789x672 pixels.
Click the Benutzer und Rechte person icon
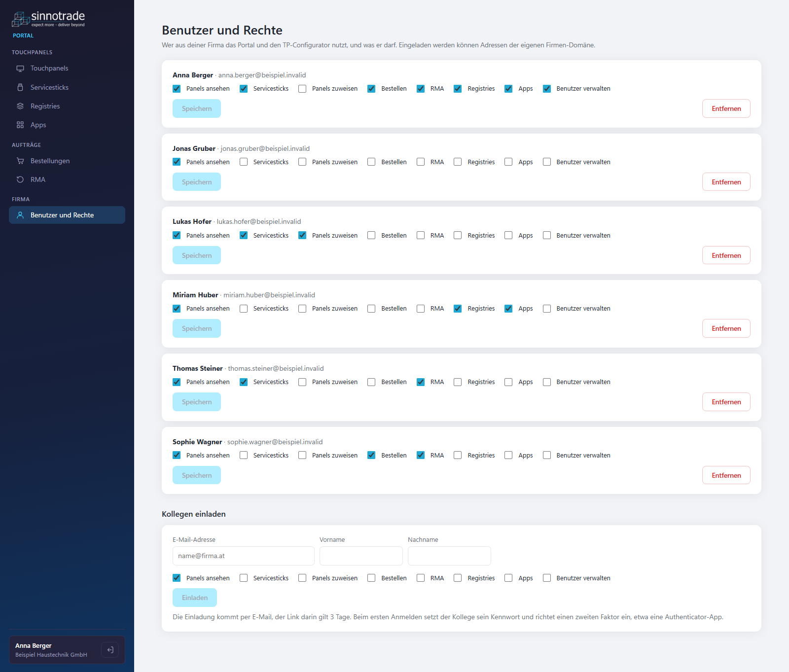[x=20, y=215]
